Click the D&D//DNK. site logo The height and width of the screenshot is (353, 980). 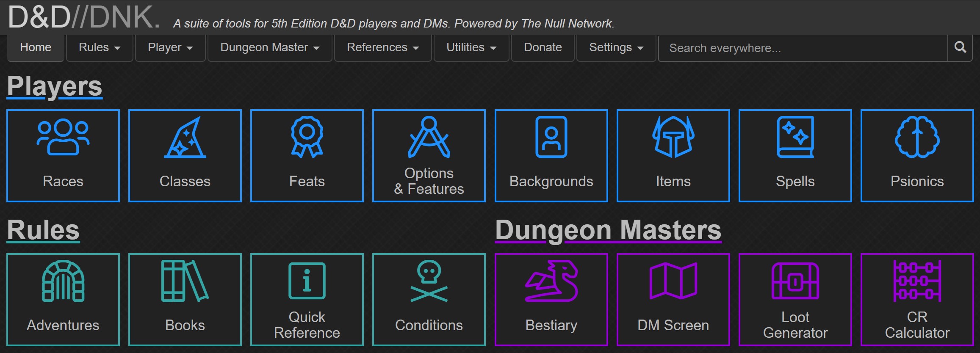click(84, 18)
